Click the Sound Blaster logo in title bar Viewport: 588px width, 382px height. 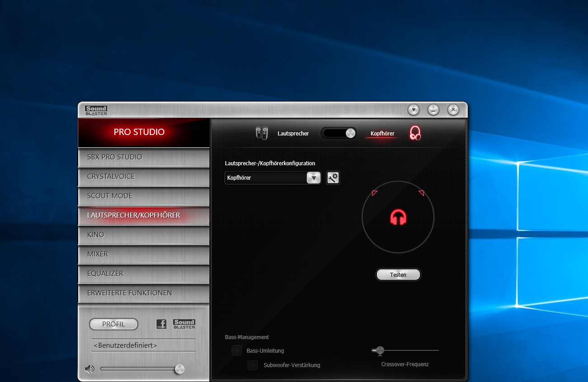click(x=96, y=110)
